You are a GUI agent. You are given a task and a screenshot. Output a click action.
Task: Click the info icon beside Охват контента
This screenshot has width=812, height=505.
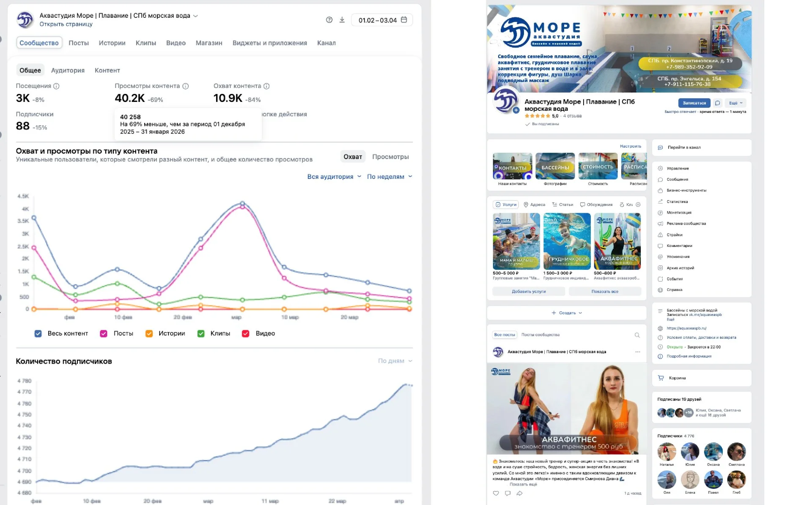266,86
